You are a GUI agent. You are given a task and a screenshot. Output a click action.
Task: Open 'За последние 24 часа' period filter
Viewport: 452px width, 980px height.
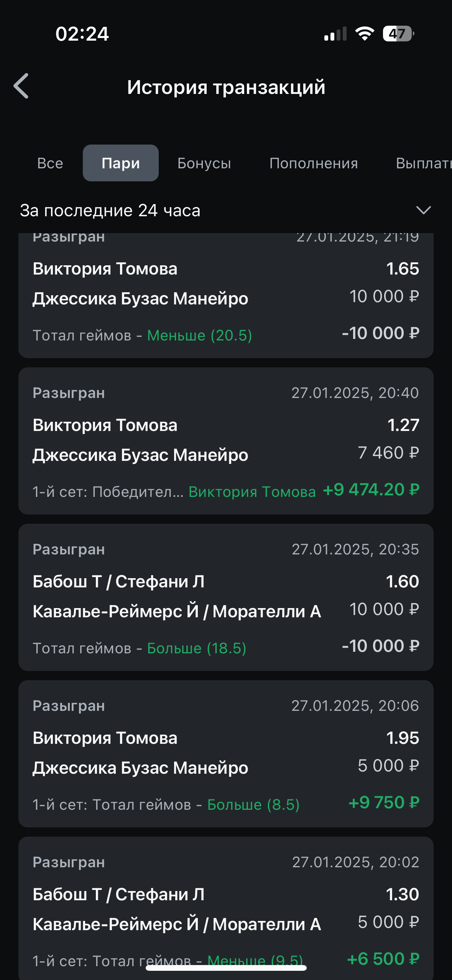coord(110,210)
